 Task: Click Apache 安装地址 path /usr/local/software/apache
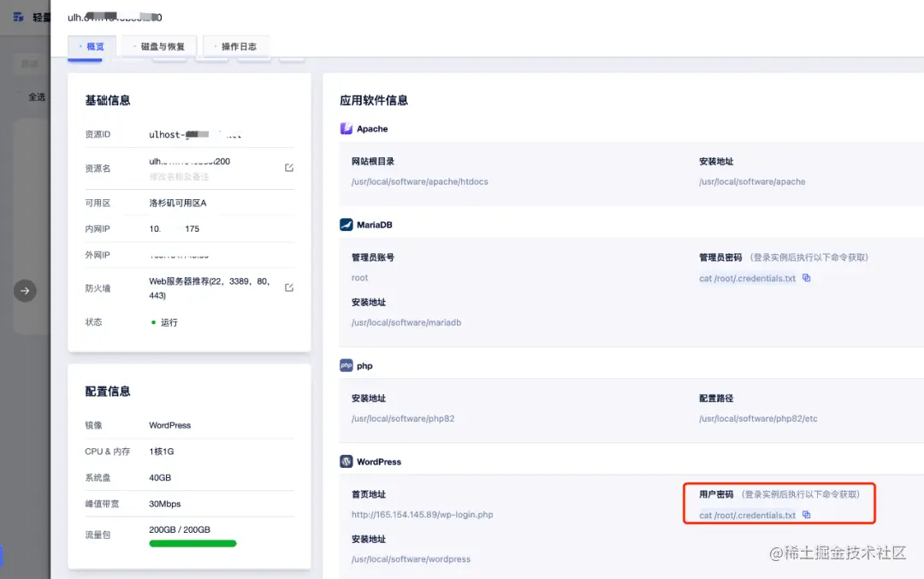tap(752, 181)
